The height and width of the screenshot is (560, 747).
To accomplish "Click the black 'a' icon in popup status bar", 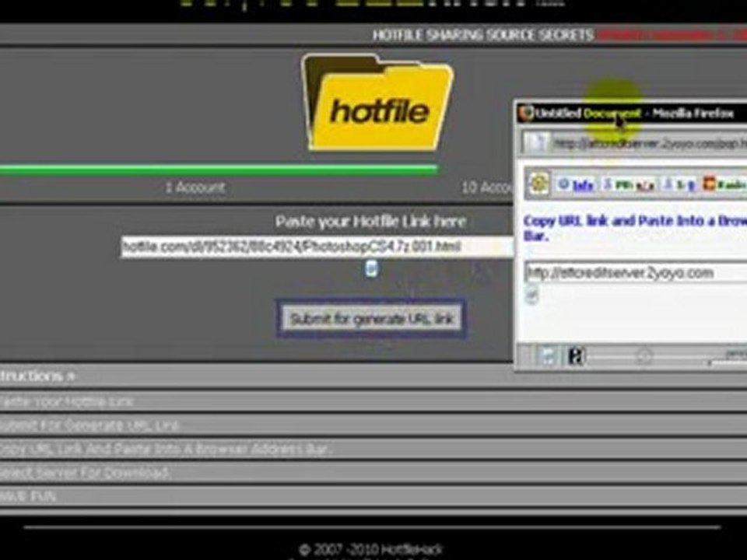I will [x=576, y=356].
